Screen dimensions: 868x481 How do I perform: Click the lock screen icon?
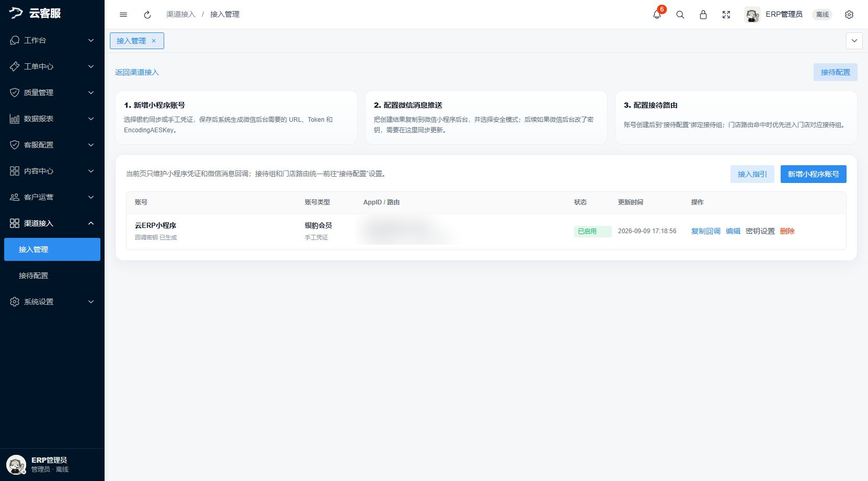click(703, 15)
